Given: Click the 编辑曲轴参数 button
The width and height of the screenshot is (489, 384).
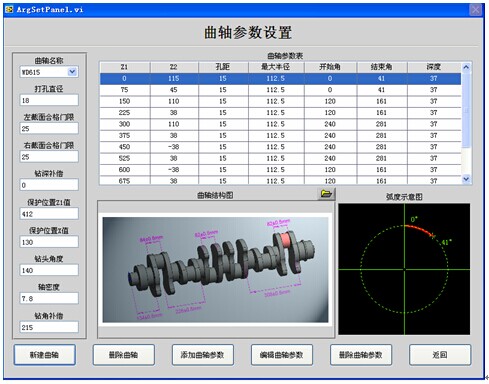Looking at the screenshot, I should point(282,355).
